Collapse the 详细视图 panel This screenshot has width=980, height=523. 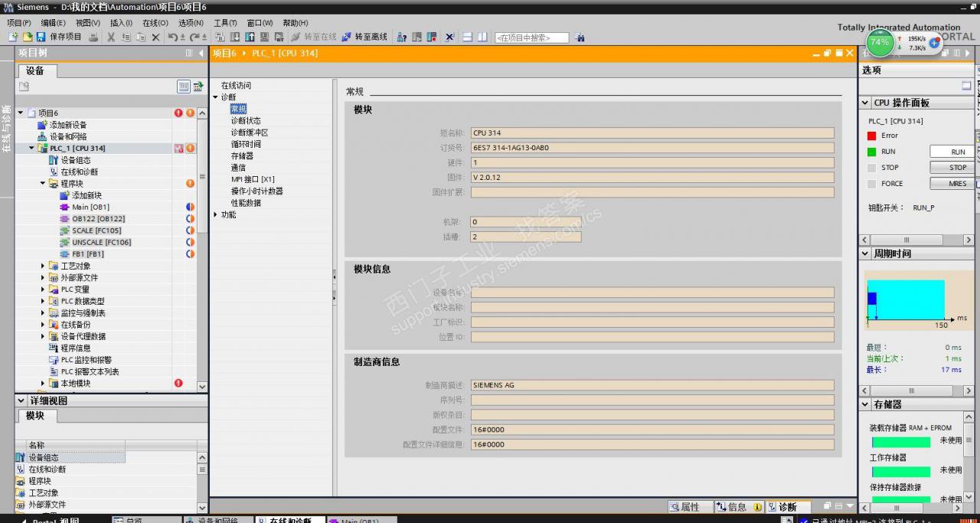(x=21, y=400)
